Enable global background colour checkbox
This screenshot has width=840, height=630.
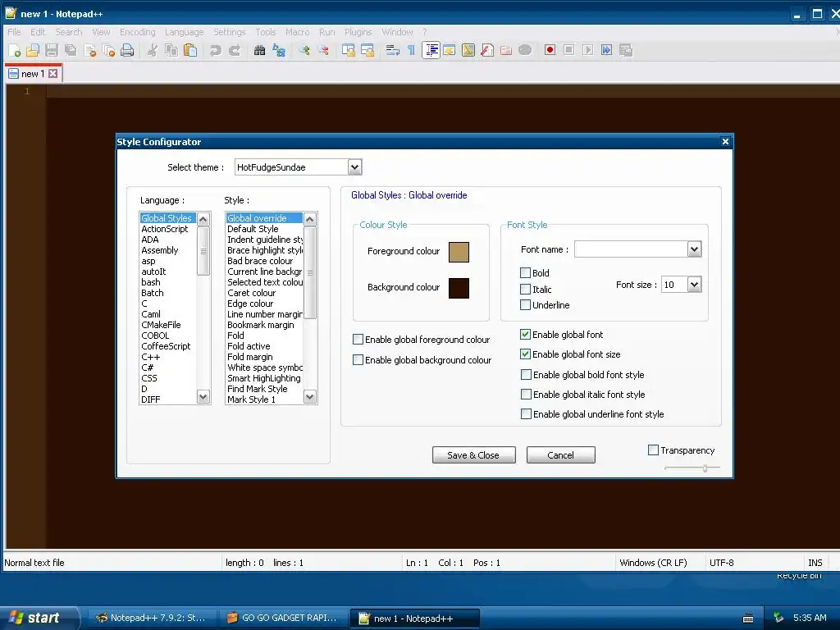click(x=358, y=360)
